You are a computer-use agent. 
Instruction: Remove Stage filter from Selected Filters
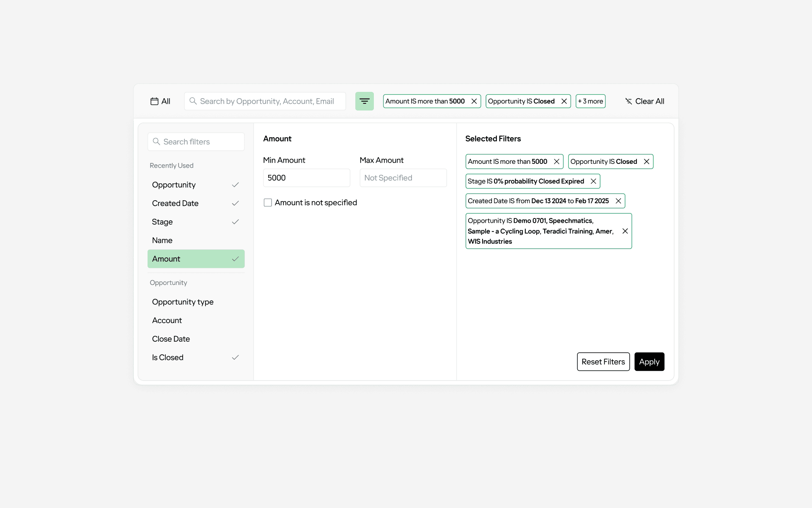593,181
